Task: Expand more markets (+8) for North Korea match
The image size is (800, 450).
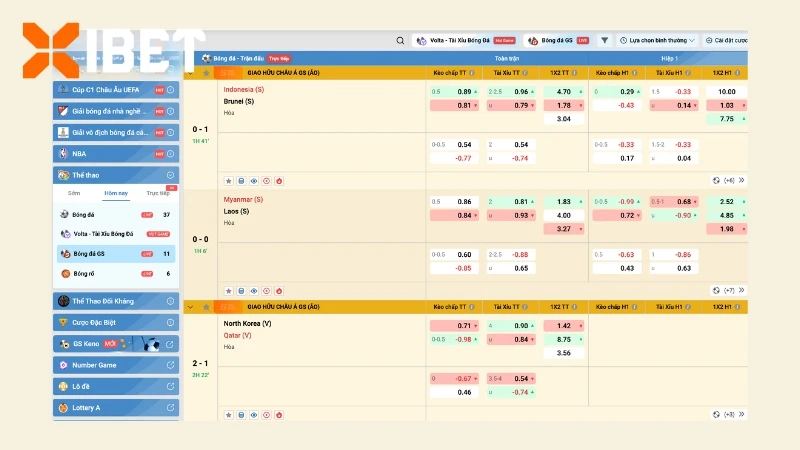Action: (x=729, y=414)
